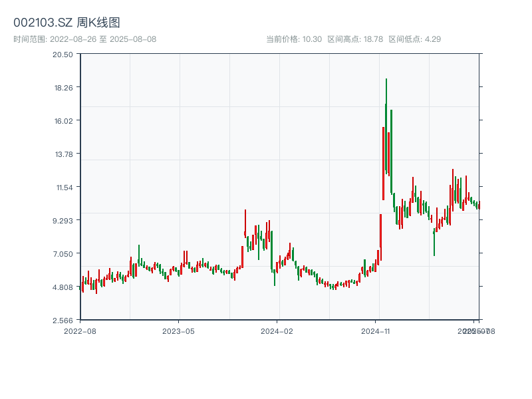Click x-axis label 2024-11
Viewport: 532px width, 399px height.
tap(376, 331)
